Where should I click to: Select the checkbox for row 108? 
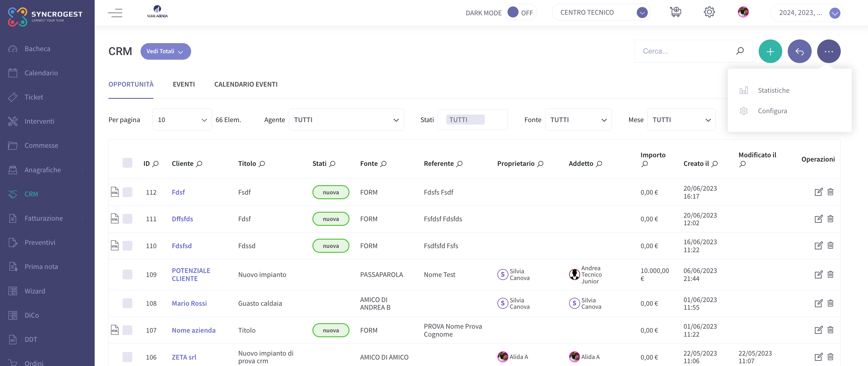click(x=127, y=303)
